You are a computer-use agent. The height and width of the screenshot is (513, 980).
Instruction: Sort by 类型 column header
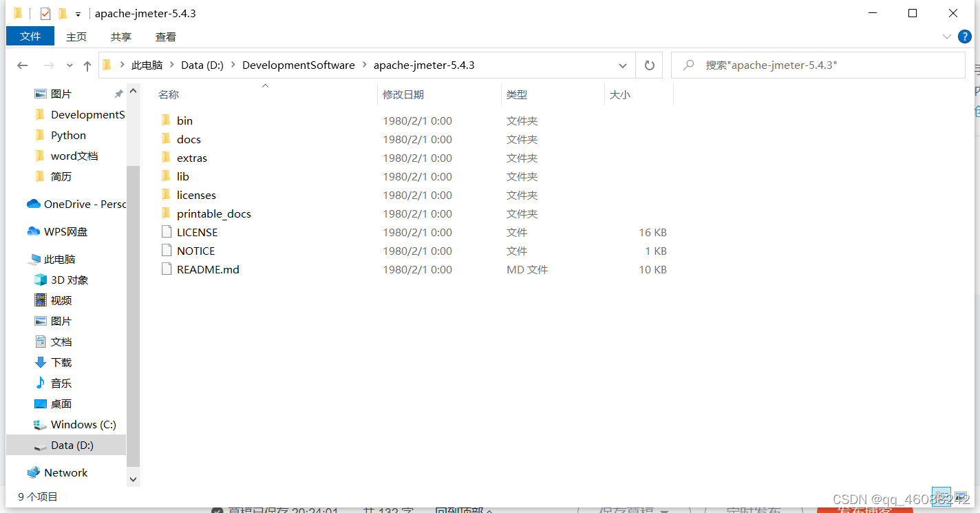coord(517,94)
